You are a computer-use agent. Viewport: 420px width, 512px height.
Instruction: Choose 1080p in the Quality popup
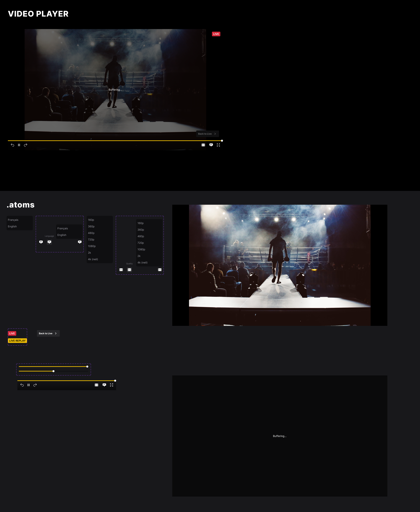pyautogui.click(x=141, y=249)
